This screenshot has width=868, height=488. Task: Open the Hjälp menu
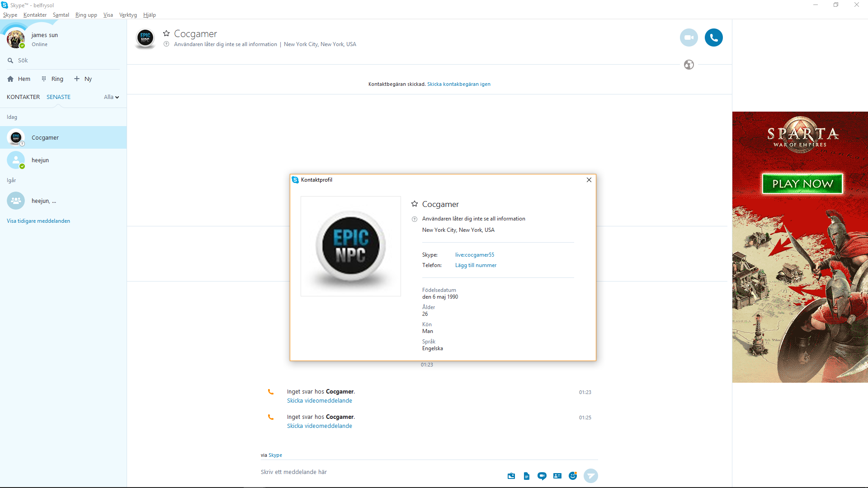tap(149, 15)
